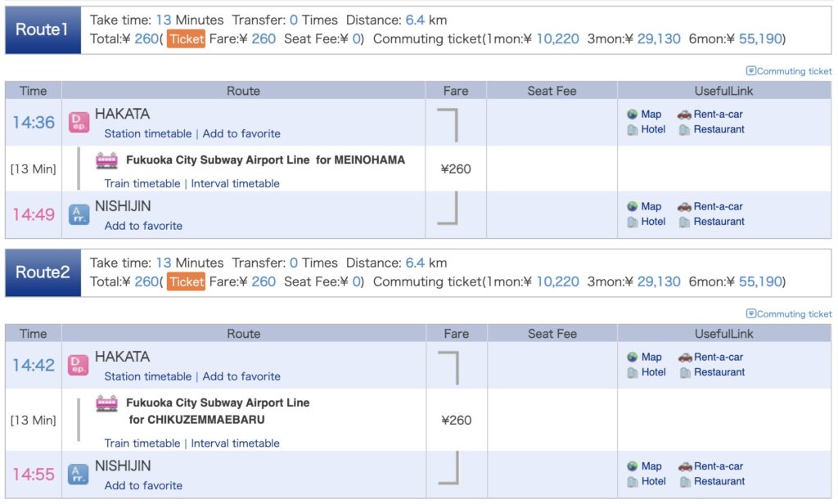Screen dimensions: 838x504
Task: Select the Route2 header tab
Action: point(43,272)
